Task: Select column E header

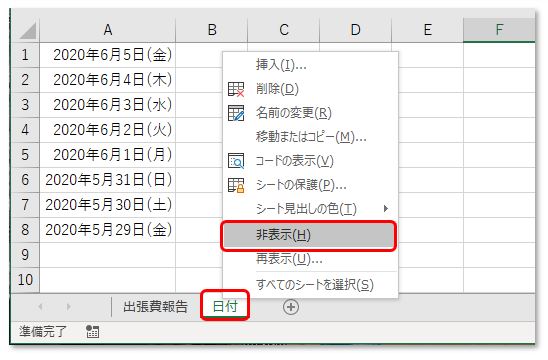Action: pyautogui.click(x=427, y=30)
